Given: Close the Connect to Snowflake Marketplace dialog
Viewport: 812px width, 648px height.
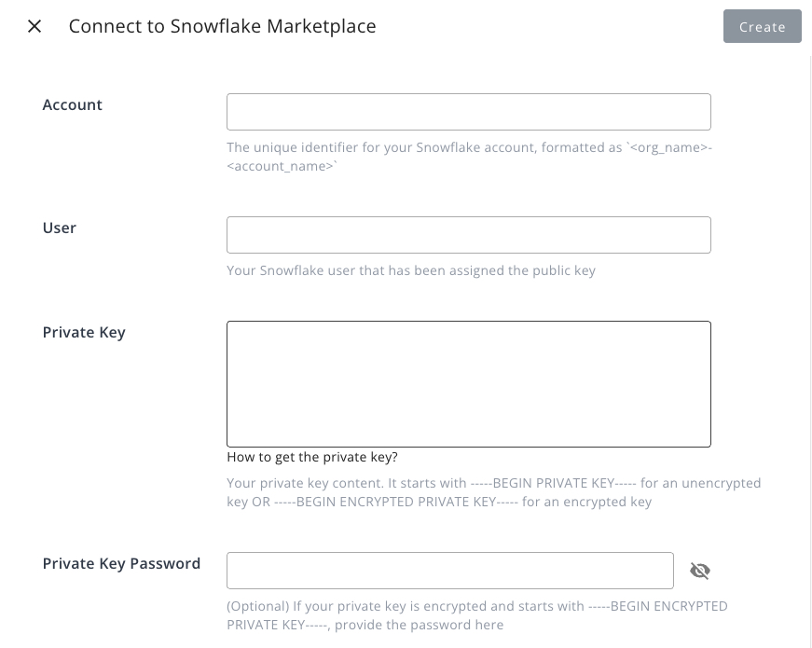Looking at the screenshot, I should click(x=34, y=26).
